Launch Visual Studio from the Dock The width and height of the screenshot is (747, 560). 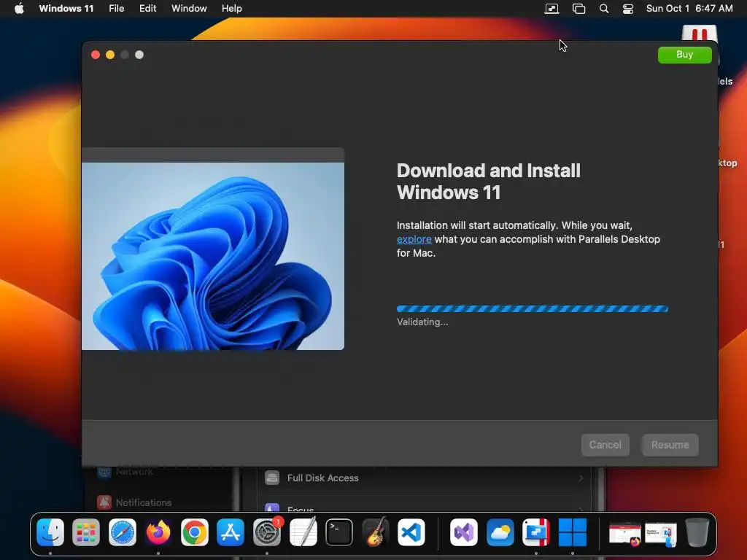464,532
